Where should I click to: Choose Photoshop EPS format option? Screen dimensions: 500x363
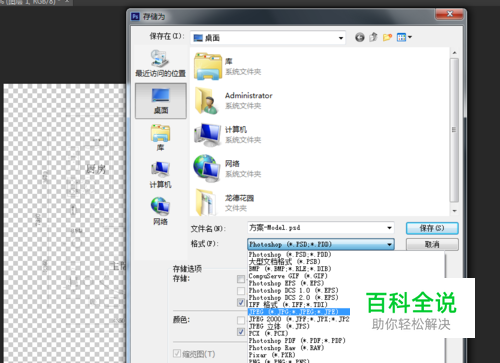[286, 283]
